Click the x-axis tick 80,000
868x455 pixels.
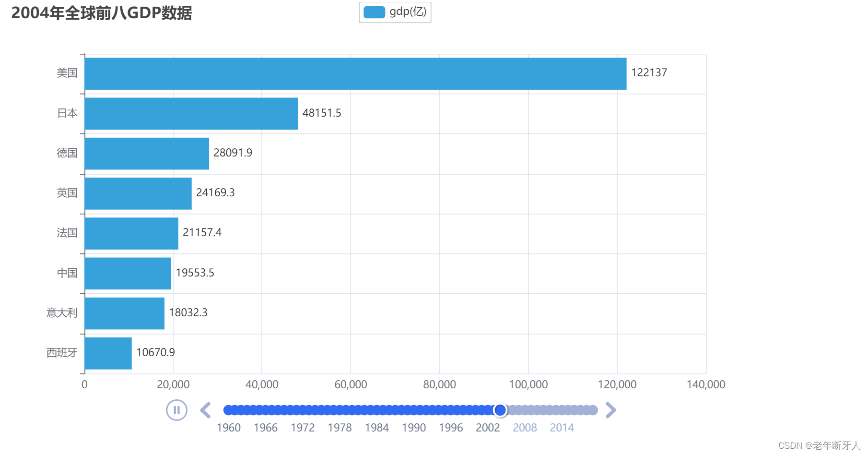(439, 384)
